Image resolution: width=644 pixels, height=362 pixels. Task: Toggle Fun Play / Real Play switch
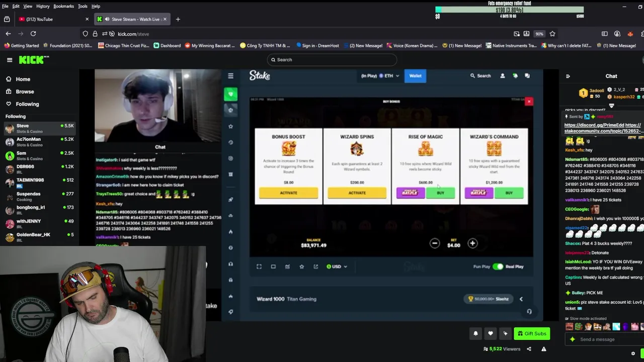498,266
